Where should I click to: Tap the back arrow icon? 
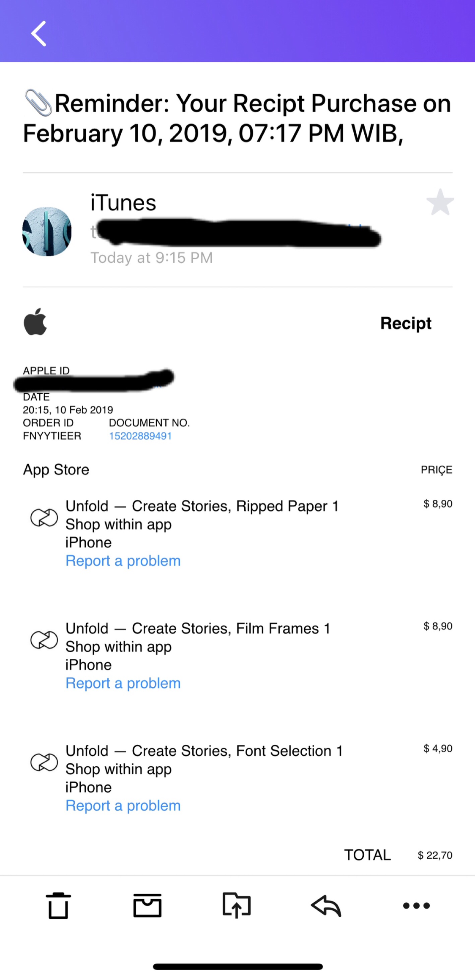click(x=38, y=33)
